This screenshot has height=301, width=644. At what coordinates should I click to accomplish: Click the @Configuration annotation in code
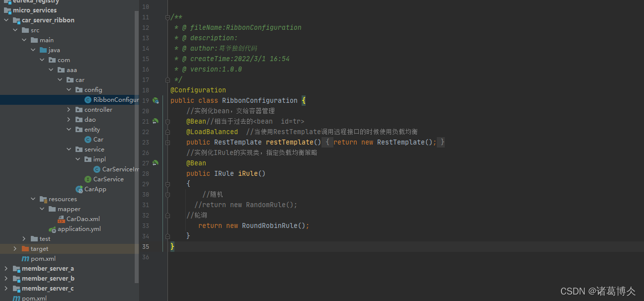click(x=198, y=90)
